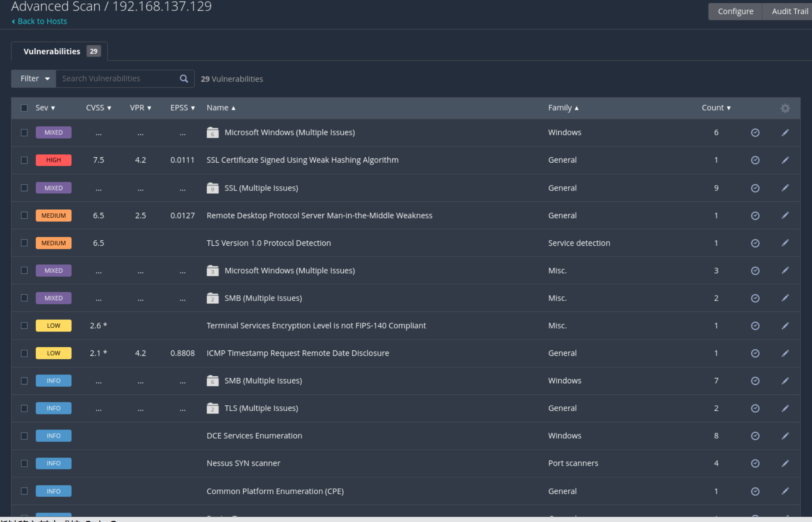Viewport: 812px width, 522px height.
Task: Open the Vulnerabilities tab
Action: pos(60,51)
